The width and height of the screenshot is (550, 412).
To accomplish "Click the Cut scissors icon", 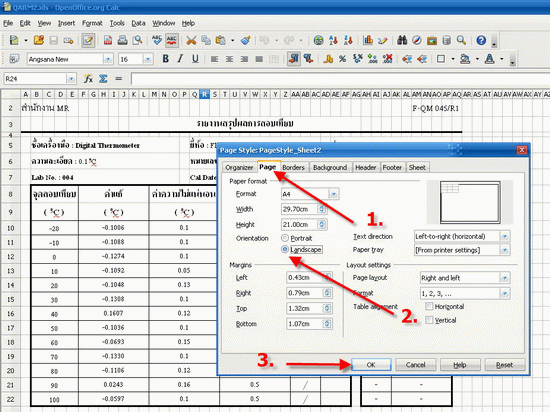I will point(191,40).
